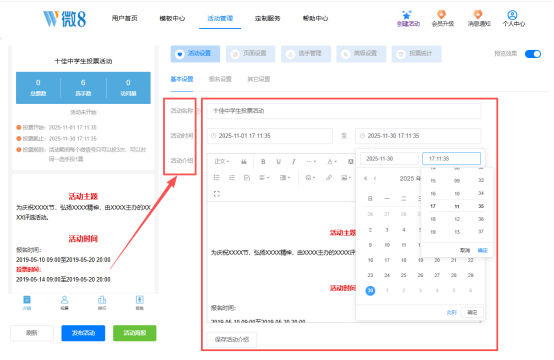
Task: Select day 25 in November calendar
Action: click(403, 275)
